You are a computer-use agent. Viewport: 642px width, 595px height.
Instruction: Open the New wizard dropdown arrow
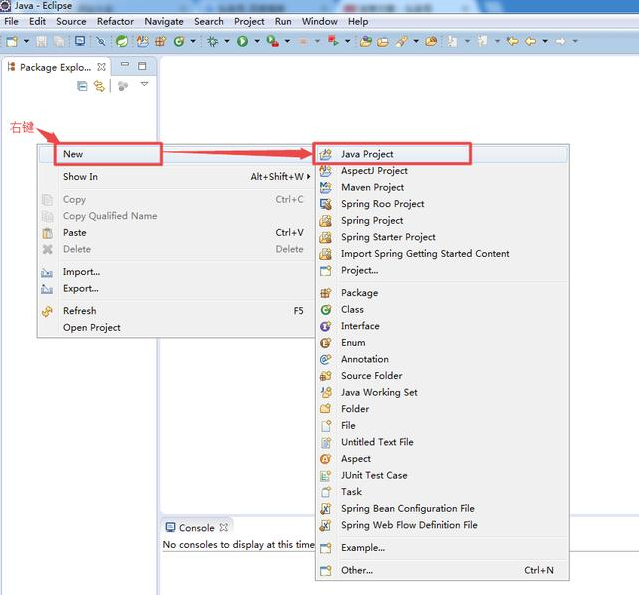pyautogui.click(x=27, y=41)
